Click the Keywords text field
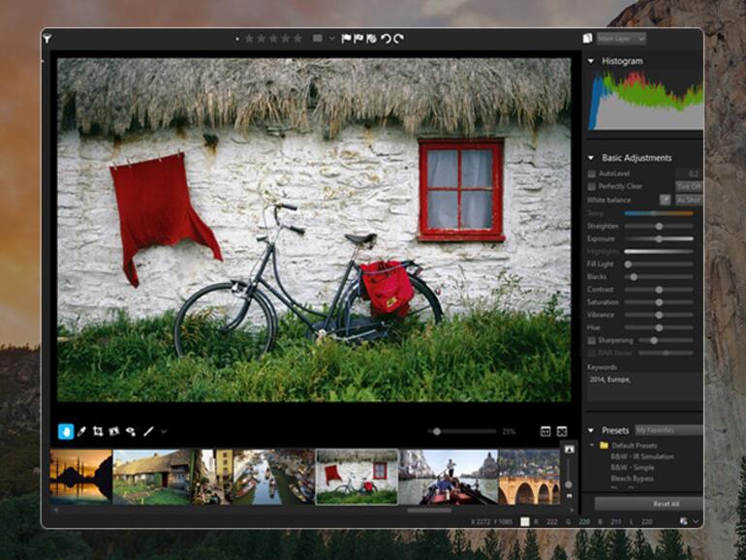The image size is (746, 560). point(644,387)
